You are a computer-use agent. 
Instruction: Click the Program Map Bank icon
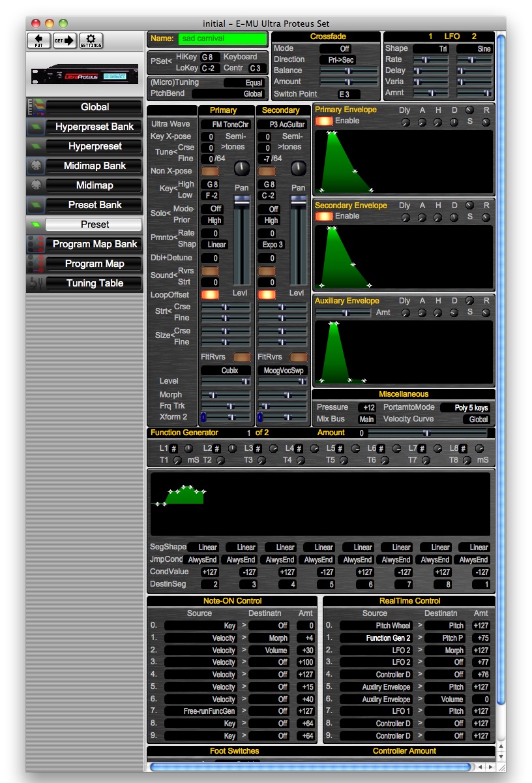[36, 244]
